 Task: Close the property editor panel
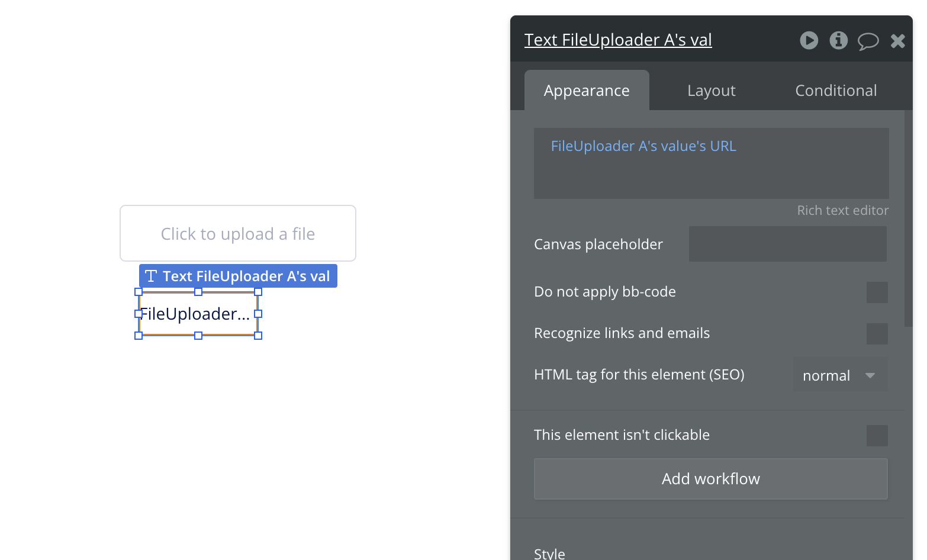[x=897, y=41]
